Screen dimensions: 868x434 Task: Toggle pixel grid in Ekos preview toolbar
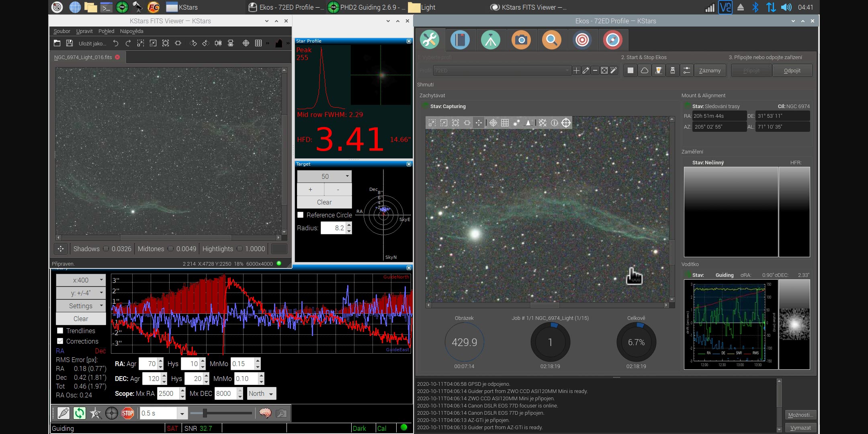click(x=505, y=123)
